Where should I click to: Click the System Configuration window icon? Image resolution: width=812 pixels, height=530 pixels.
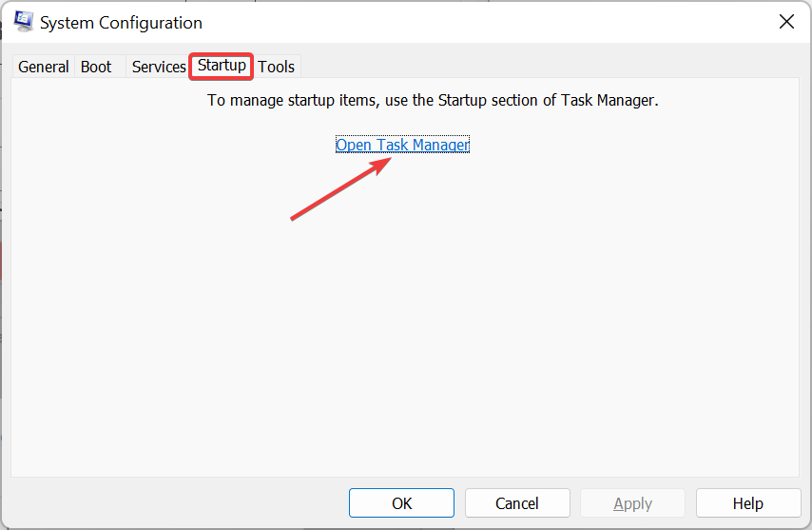tap(24, 22)
